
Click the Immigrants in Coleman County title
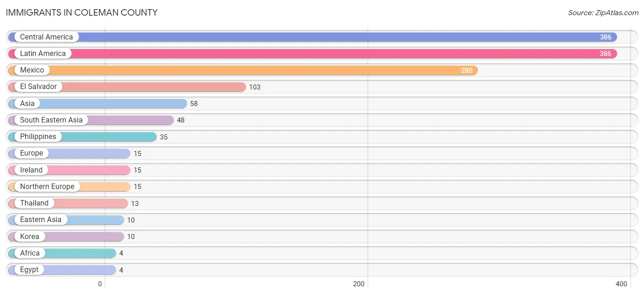tap(82, 13)
